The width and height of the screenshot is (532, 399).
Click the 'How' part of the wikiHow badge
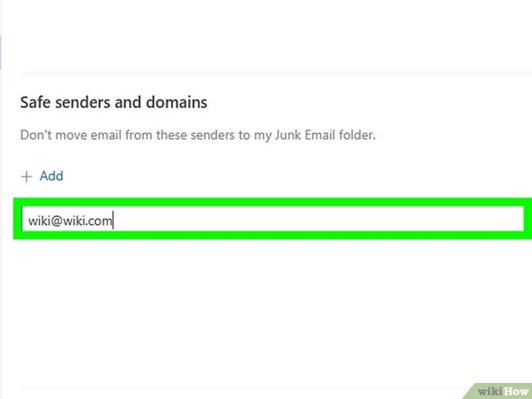tap(515, 392)
